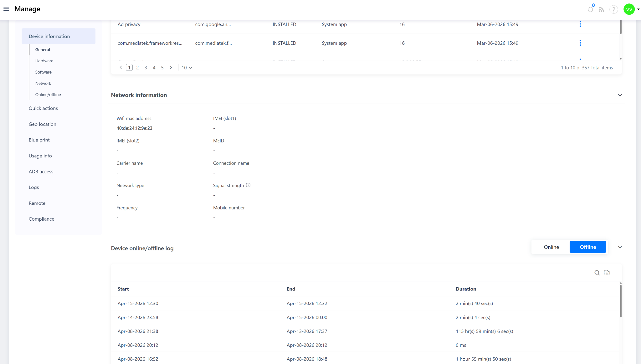
Task: Open the notifications bell
Action: coord(590,9)
